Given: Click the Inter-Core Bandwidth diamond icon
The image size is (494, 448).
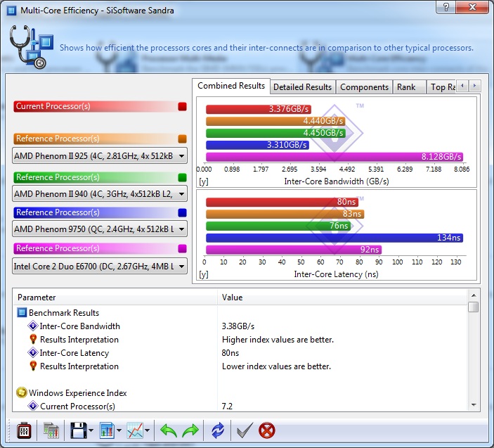Looking at the screenshot, I should coord(33,326).
